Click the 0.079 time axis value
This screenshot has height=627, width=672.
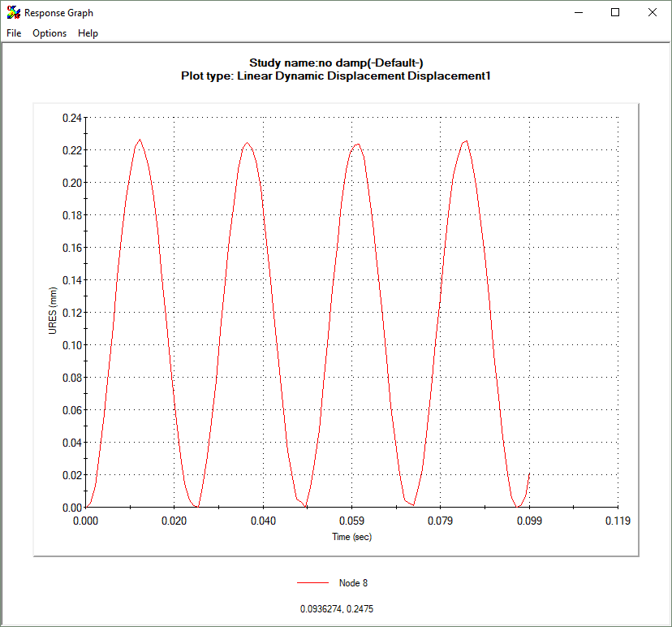(440, 521)
